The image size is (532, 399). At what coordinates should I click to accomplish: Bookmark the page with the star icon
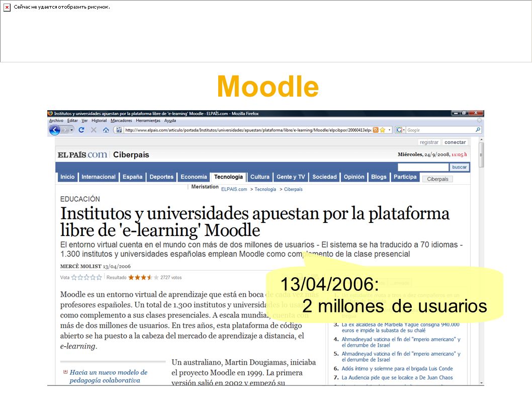[383, 130]
